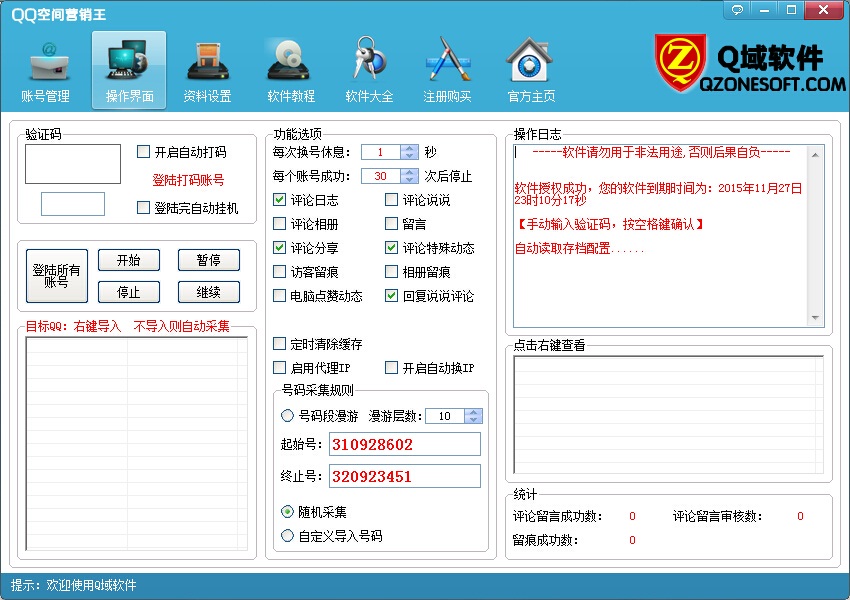Enable 启用代理IP checkbox
Screen dimensions: 850x600
279,368
